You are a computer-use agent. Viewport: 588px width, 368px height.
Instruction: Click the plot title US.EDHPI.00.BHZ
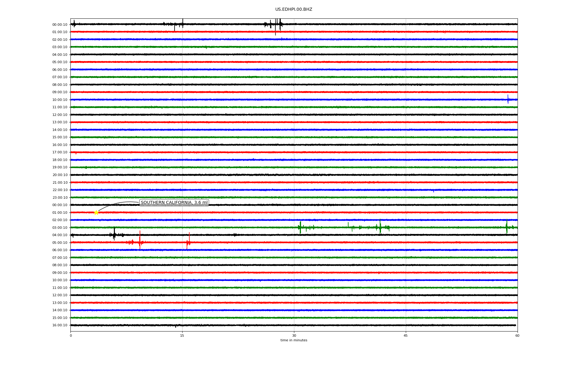[x=293, y=10]
